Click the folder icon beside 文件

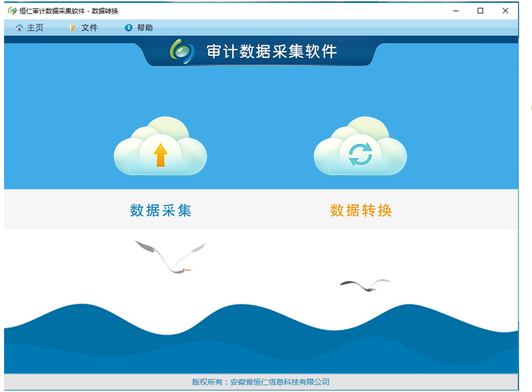pos(73,28)
